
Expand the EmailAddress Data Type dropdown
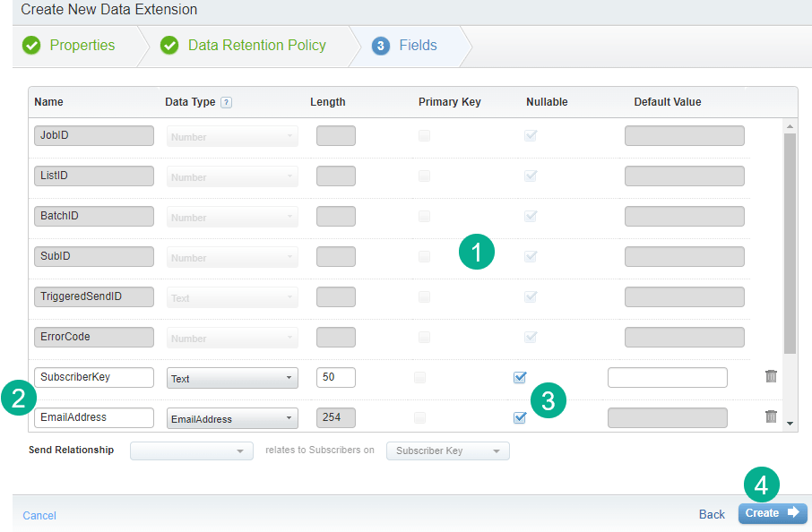[232, 418]
